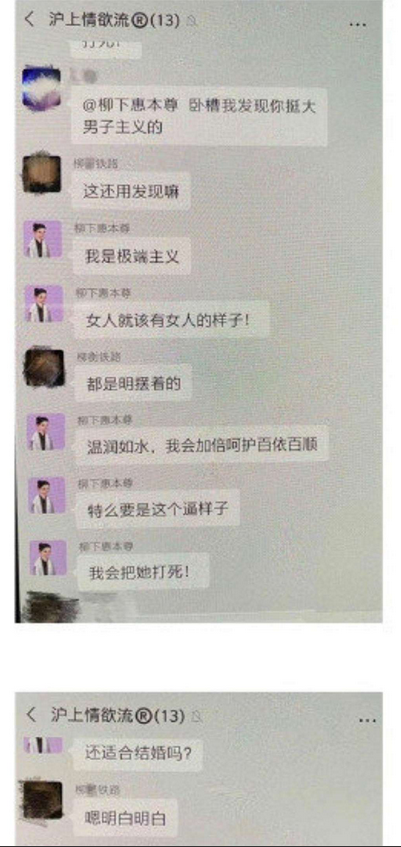Tap purple avatar beside '我会把她打死' message
This screenshot has height=847, width=401.
click(x=48, y=557)
